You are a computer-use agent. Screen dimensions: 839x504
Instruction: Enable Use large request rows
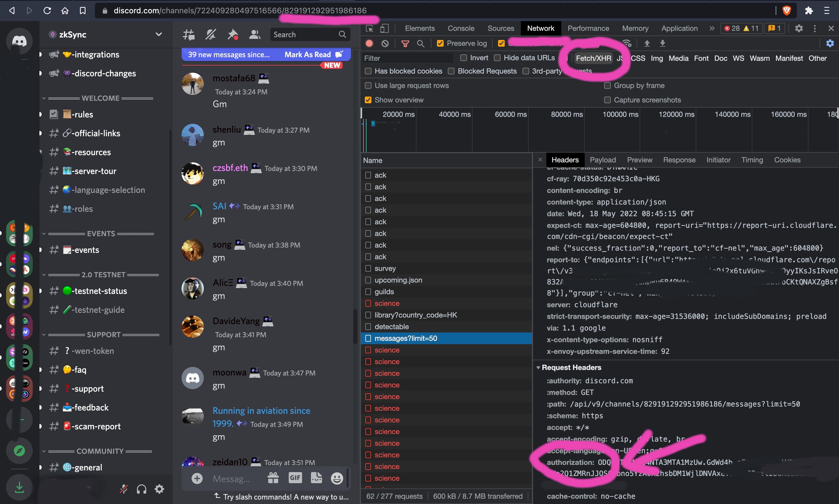pyautogui.click(x=368, y=85)
